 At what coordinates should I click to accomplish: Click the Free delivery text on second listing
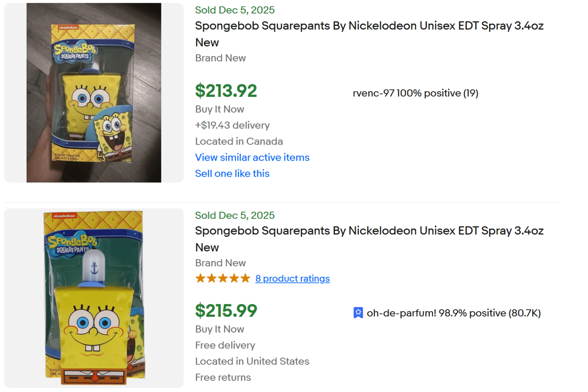(x=225, y=345)
